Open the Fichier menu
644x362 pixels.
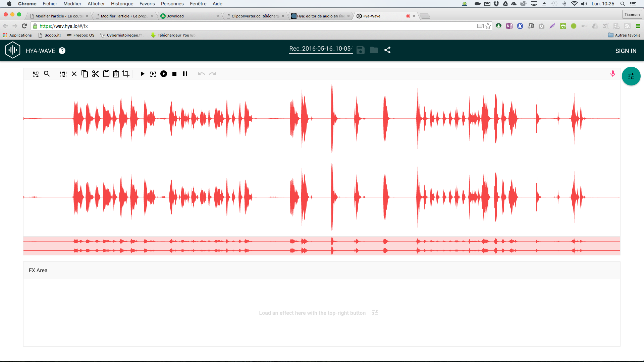click(x=50, y=4)
